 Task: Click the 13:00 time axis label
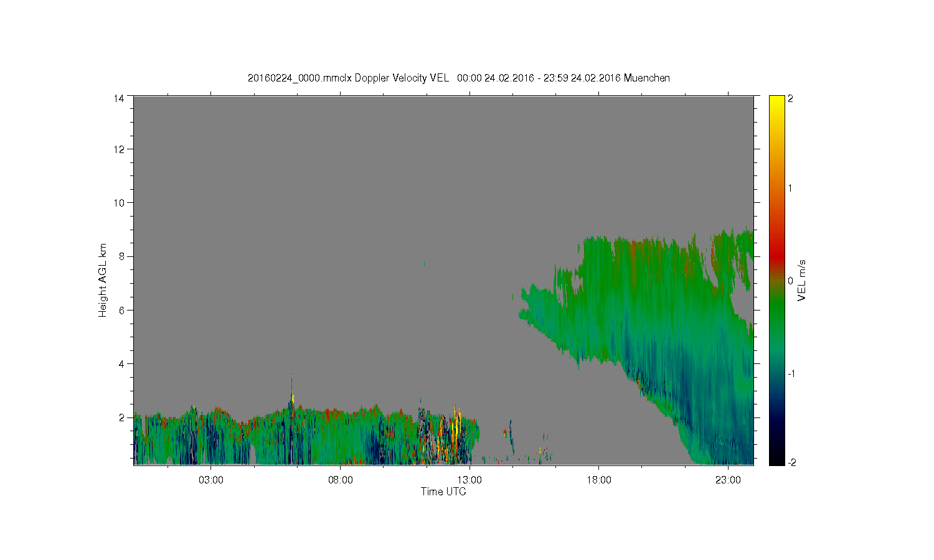[469, 480]
